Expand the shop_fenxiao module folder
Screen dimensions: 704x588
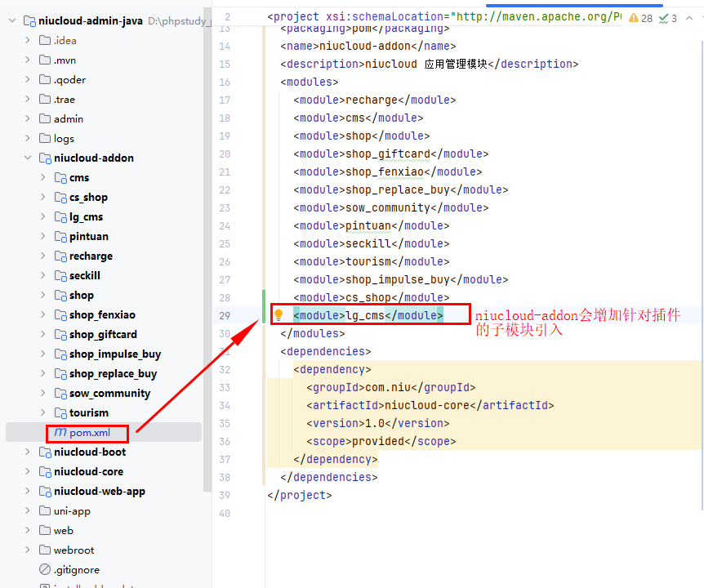coord(43,314)
